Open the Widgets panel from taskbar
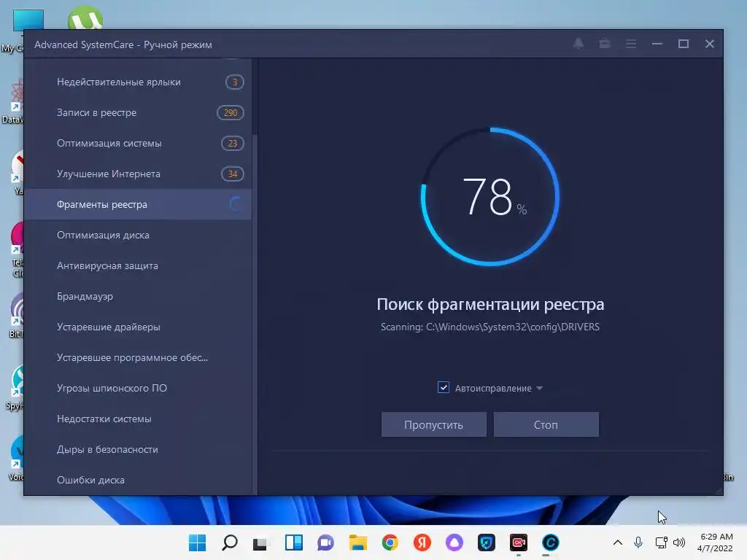The width and height of the screenshot is (747, 560). coord(293,542)
